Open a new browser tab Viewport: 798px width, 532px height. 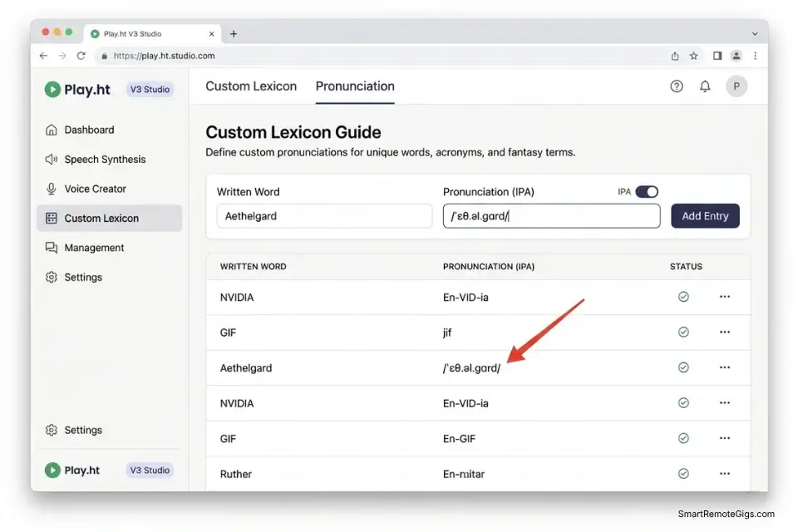point(234,33)
